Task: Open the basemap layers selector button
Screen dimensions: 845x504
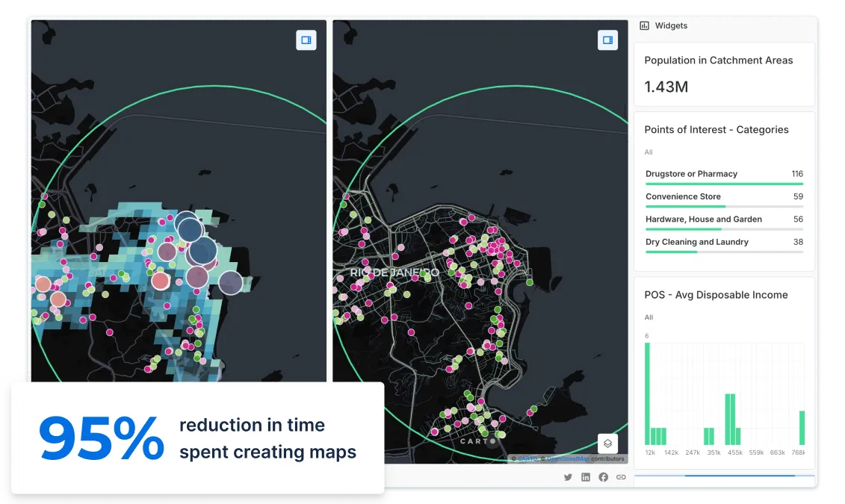Action: point(607,444)
